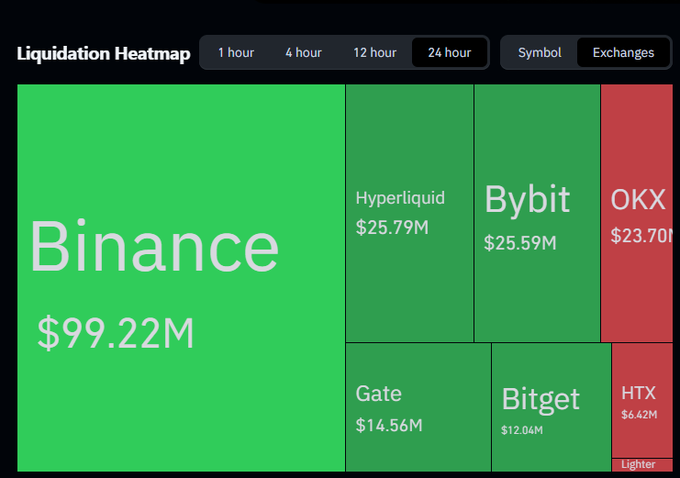Screen dimensions: 680x478
Task: Select the 4 hour timeframe tab
Action: (x=303, y=52)
